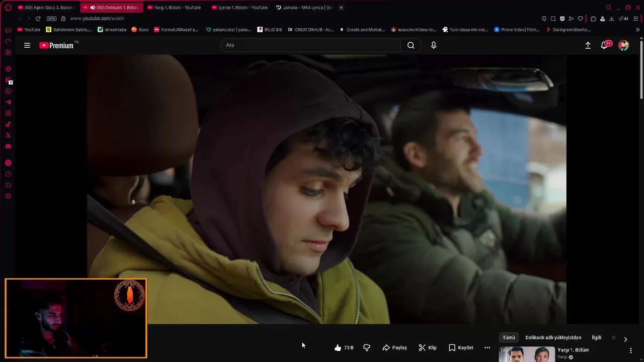Dislike the video
The image size is (644, 362).
tap(367, 347)
